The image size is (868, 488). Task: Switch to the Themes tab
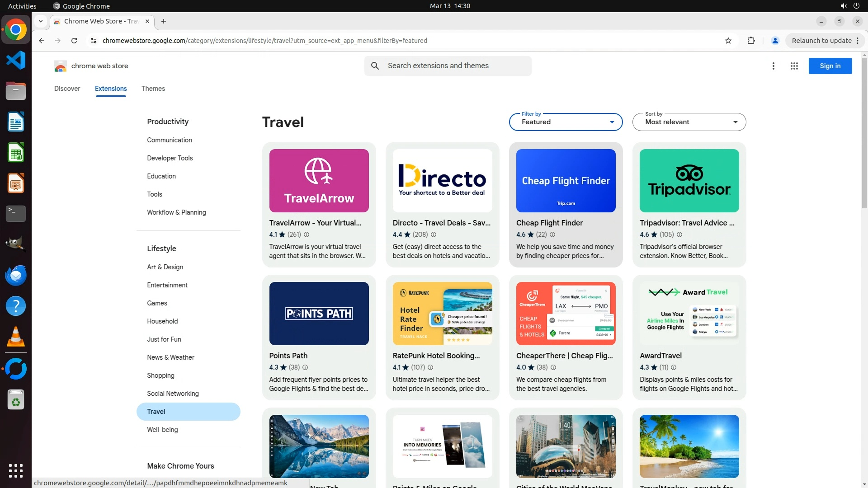[153, 89]
